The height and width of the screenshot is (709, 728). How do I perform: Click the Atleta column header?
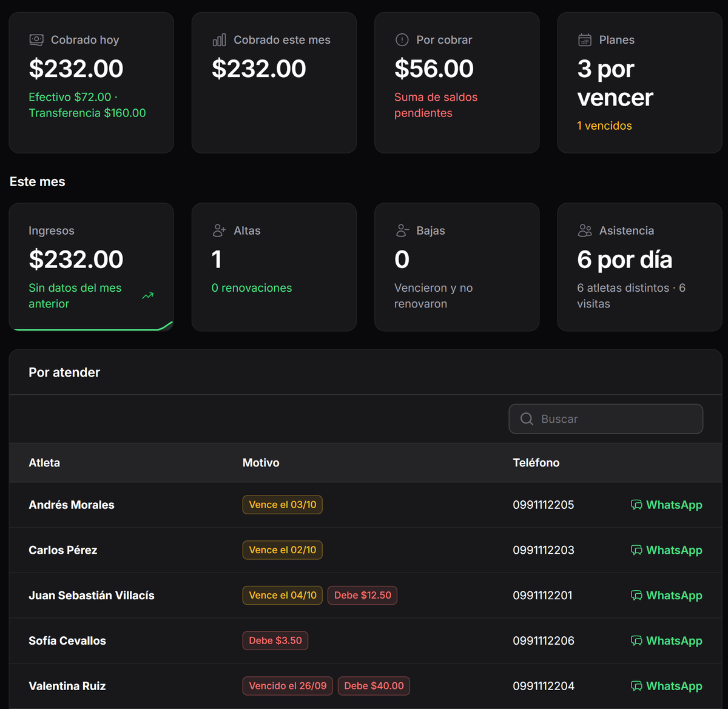(x=44, y=463)
